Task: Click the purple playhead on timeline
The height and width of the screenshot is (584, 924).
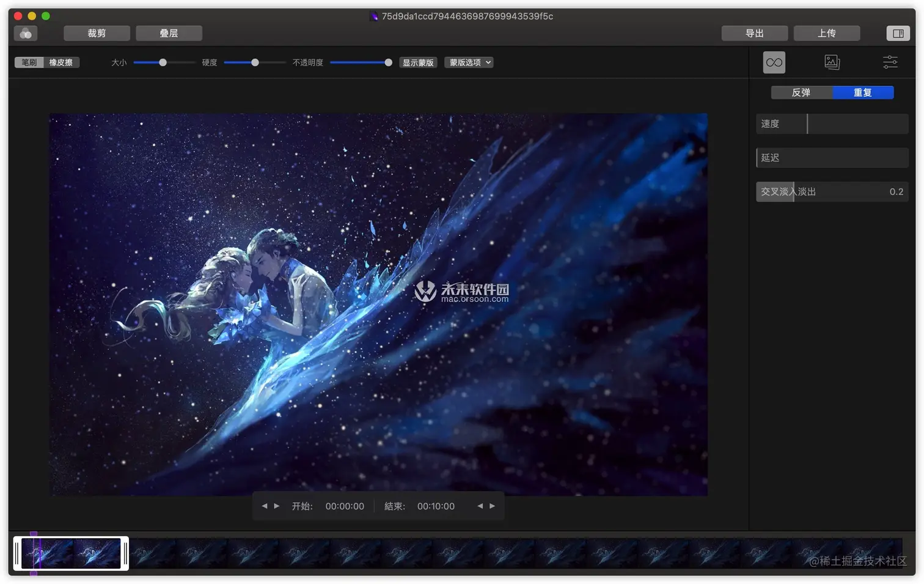Action: point(34,553)
